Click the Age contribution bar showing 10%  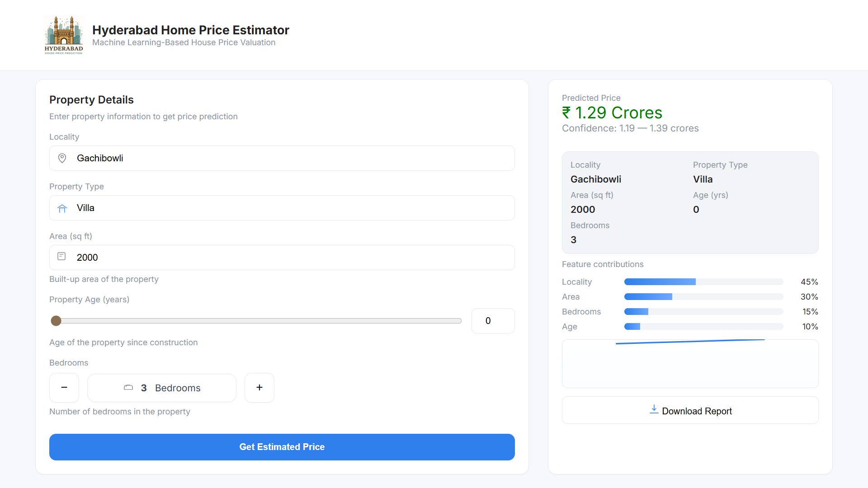pos(703,326)
